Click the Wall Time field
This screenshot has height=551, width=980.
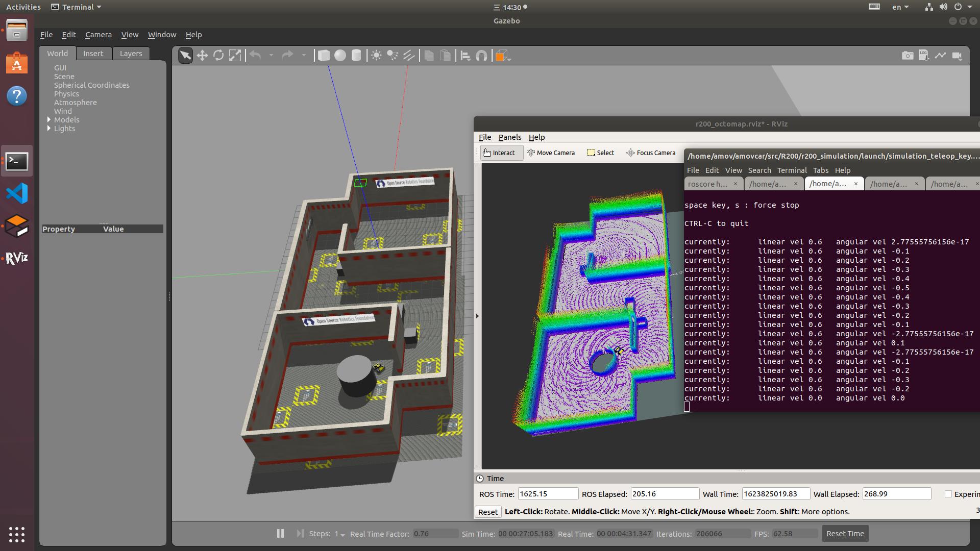pos(776,494)
